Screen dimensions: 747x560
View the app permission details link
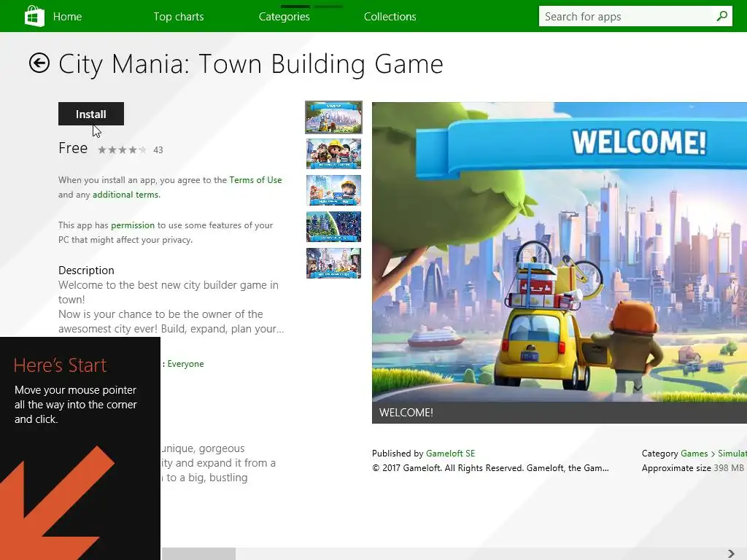tap(133, 225)
